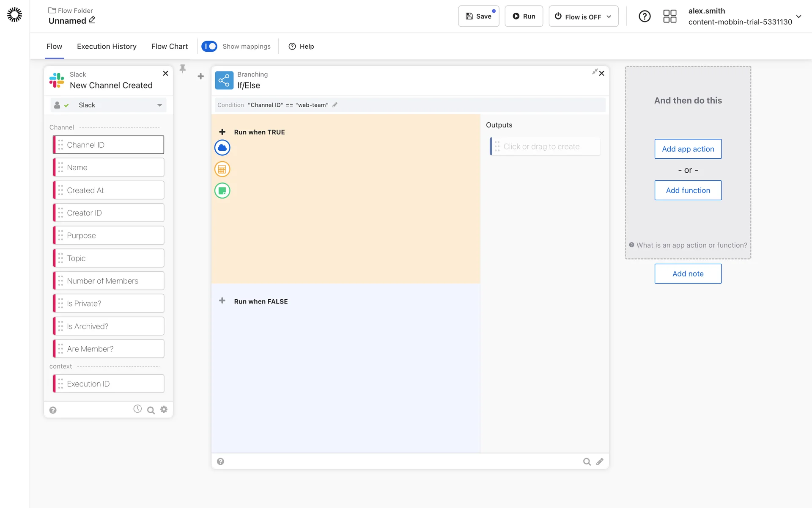Edit the If/Else condition pencil icon

pos(335,105)
